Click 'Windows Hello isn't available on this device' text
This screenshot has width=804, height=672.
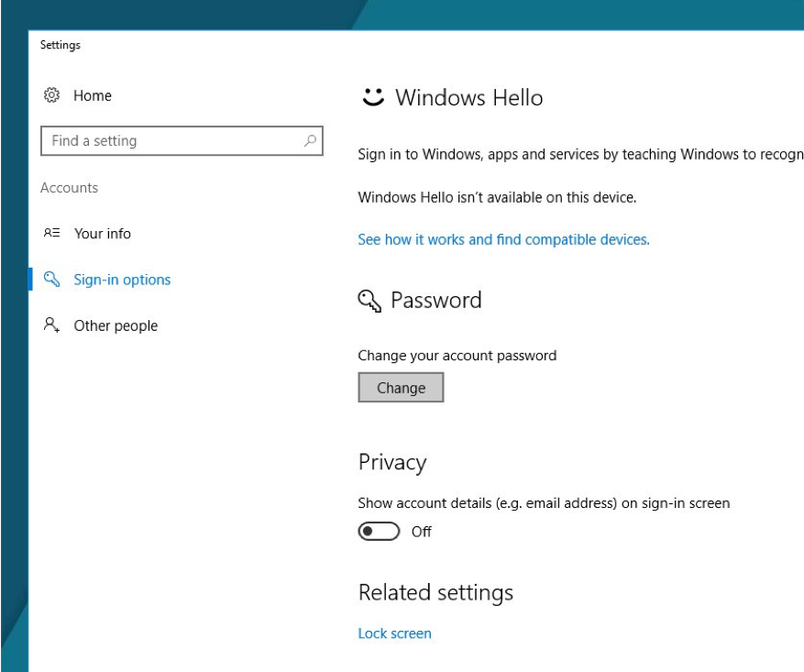click(497, 197)
